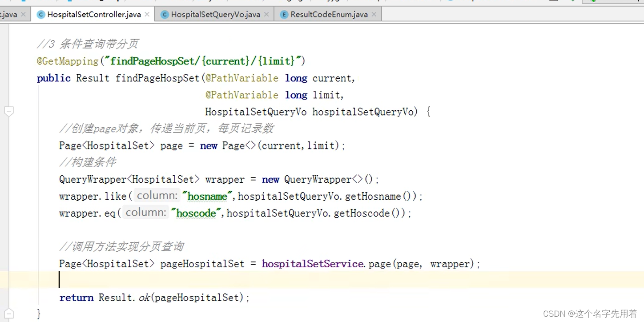Click the class icon on HospitalSetController.java tab
The height and width of the screenshot is (322, 644).
(41, 14)
